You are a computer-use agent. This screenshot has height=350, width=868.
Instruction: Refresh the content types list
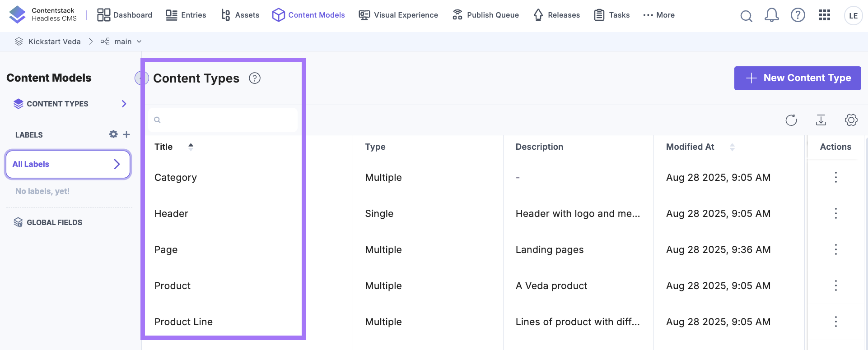coord(791,120)
